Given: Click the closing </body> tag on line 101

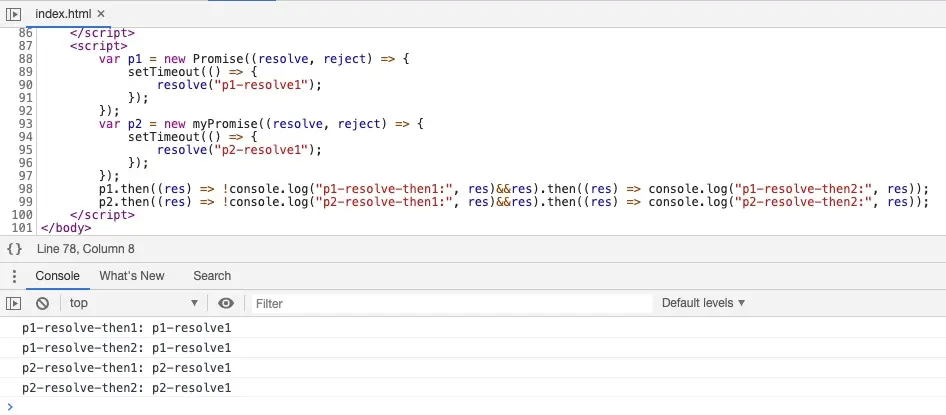Looking at the screenshot, I should [66, 228].
